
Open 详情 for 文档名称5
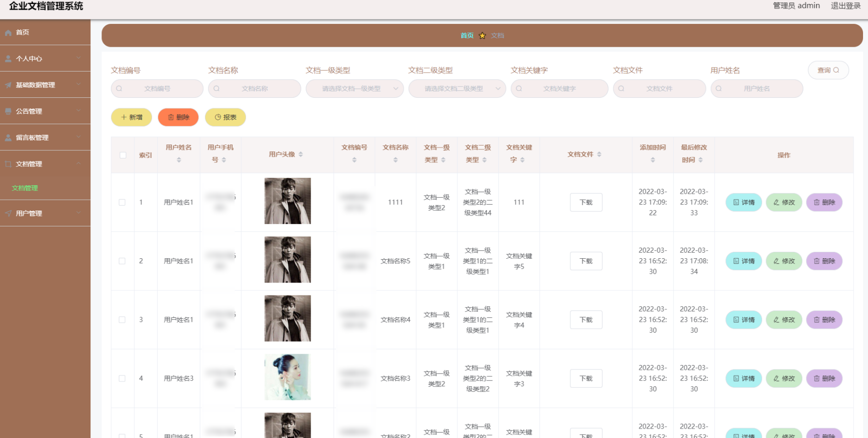pyautogui.click(x=744, y=261)
